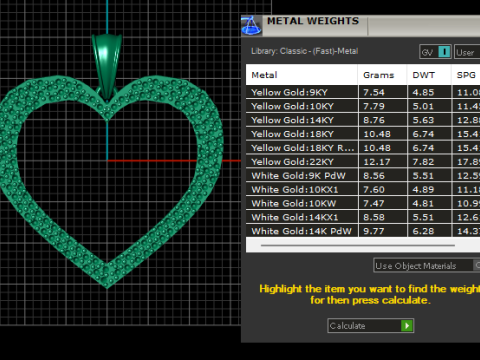The height and width of the screenshot is (360, 480).
Task: Select the Yellow Gold:18KY row
Action: pyautogui.click(x=363, y=134)
